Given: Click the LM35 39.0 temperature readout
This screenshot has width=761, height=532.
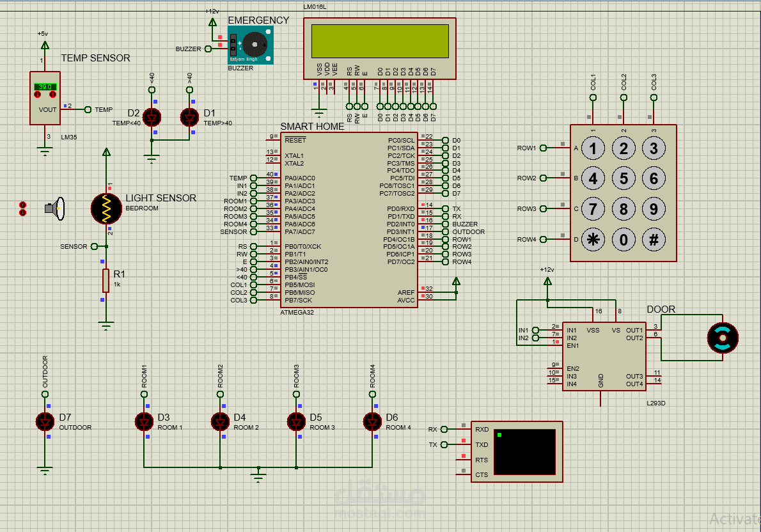Looking at the screenshot, I should (x=45, y=87).
